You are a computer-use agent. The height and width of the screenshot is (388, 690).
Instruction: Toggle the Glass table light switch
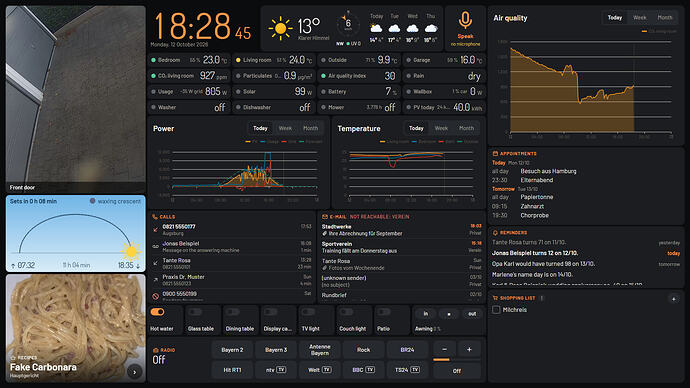tap(195, 312)
